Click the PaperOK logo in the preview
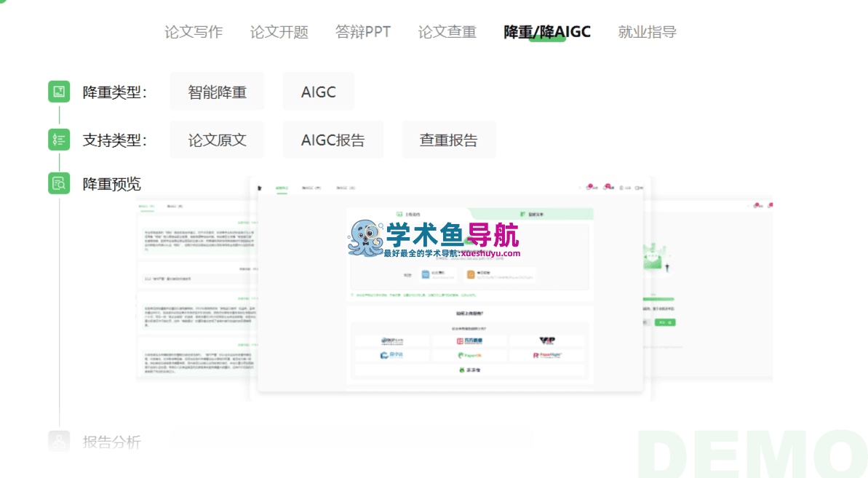868x478 pixels. coord(469,355)
